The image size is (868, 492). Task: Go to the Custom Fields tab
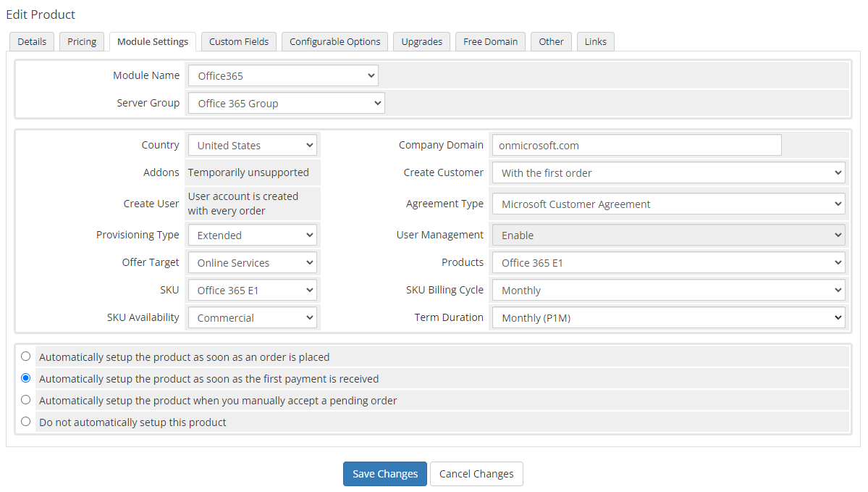click(x=239, y=41)
